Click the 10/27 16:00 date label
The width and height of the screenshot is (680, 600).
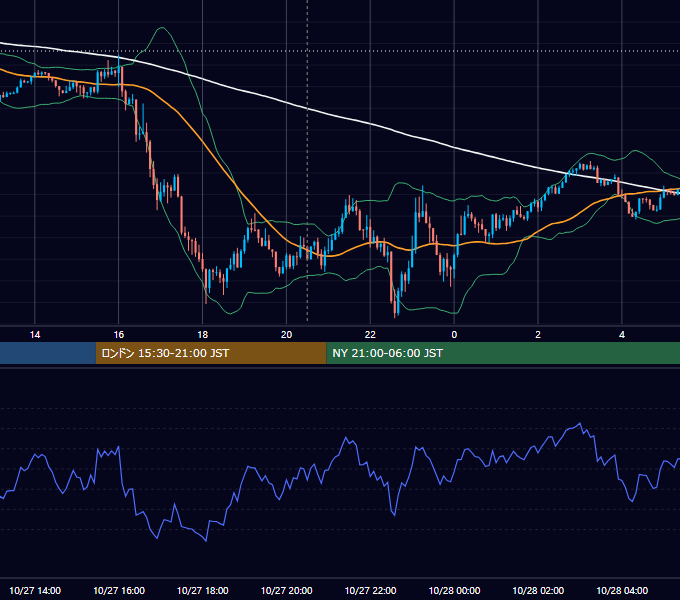[x=119, y=590]
